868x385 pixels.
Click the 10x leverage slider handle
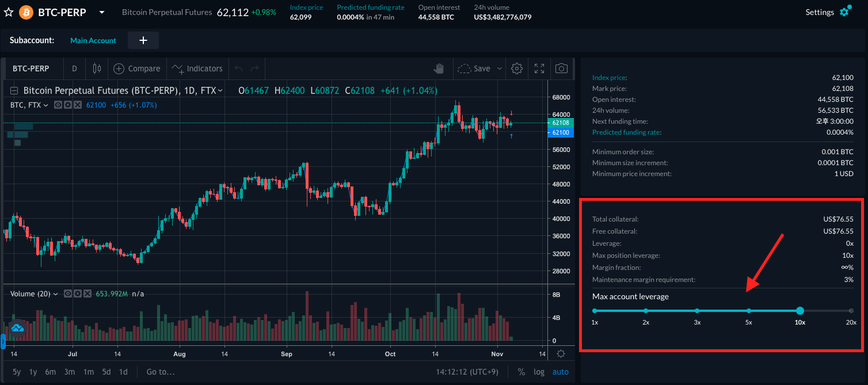point(800,311)
